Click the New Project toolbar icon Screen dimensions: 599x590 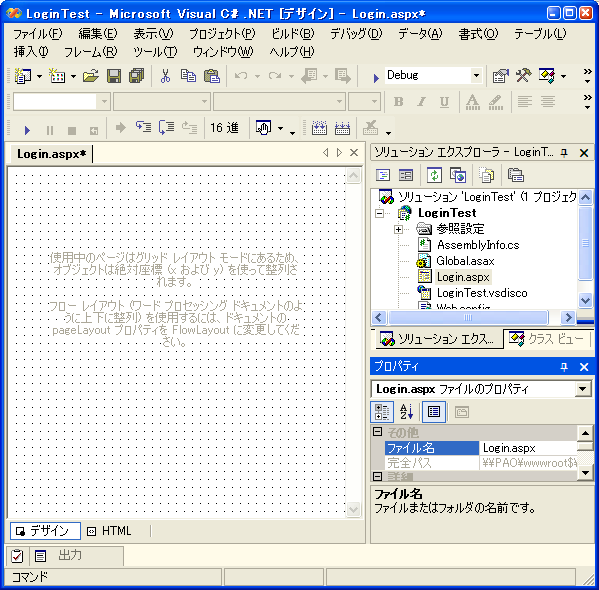23,76
